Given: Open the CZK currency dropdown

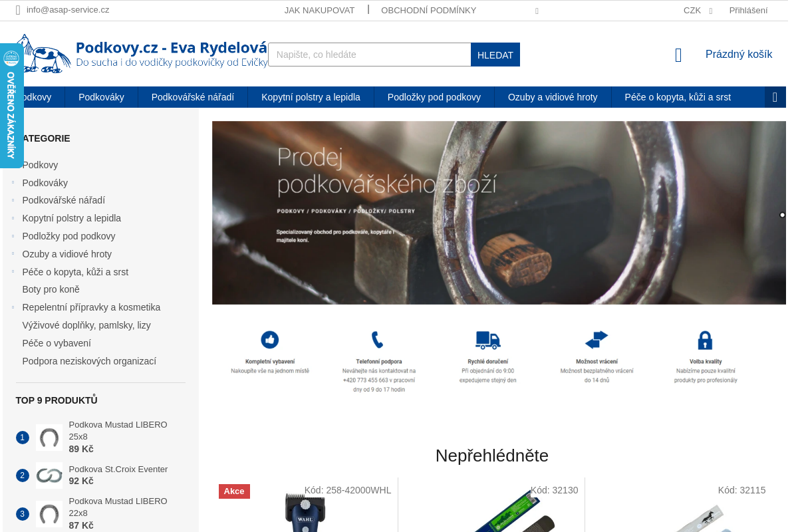Looking at the screenshot, I should pyautogui.click(x=698, y=10).
